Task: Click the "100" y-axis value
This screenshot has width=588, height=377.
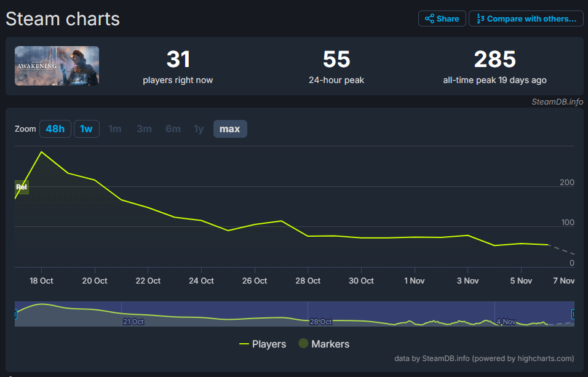Action: pyautogui.click(x=568, y=223)
